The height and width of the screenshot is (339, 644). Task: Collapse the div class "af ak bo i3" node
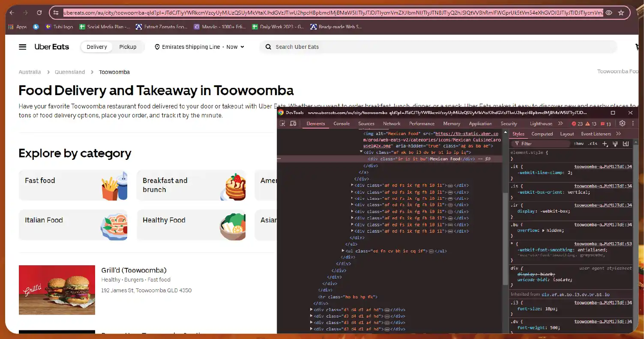(x=361, y=152)
